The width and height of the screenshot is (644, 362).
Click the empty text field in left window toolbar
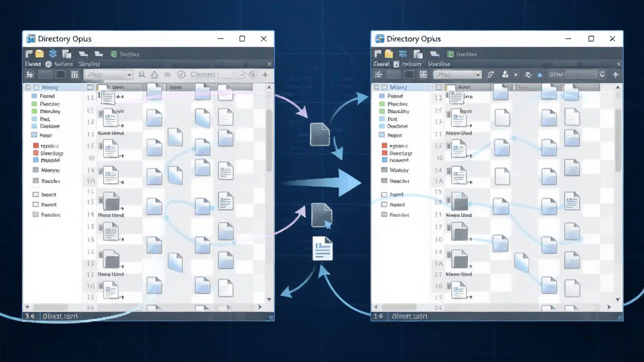(232, 74)
